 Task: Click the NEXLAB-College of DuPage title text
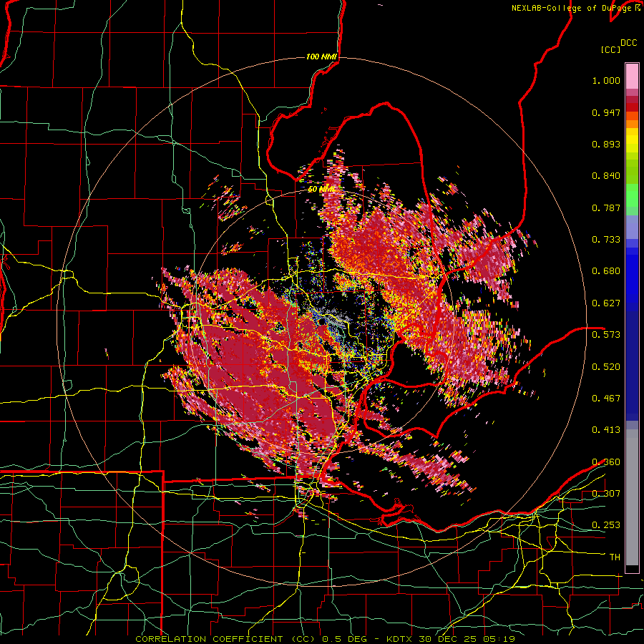tap(572, 8)
